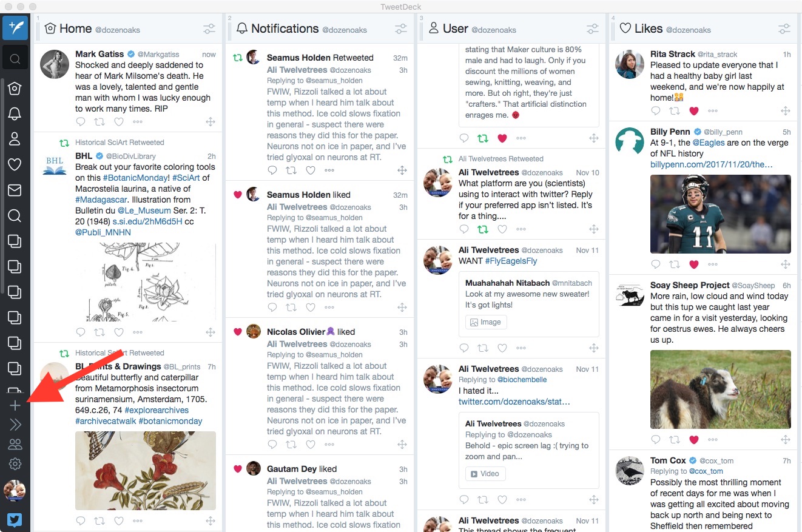Screen dimensions: 802x532
Task: Open Likes column settings sliders
Action: pos(784,29)
